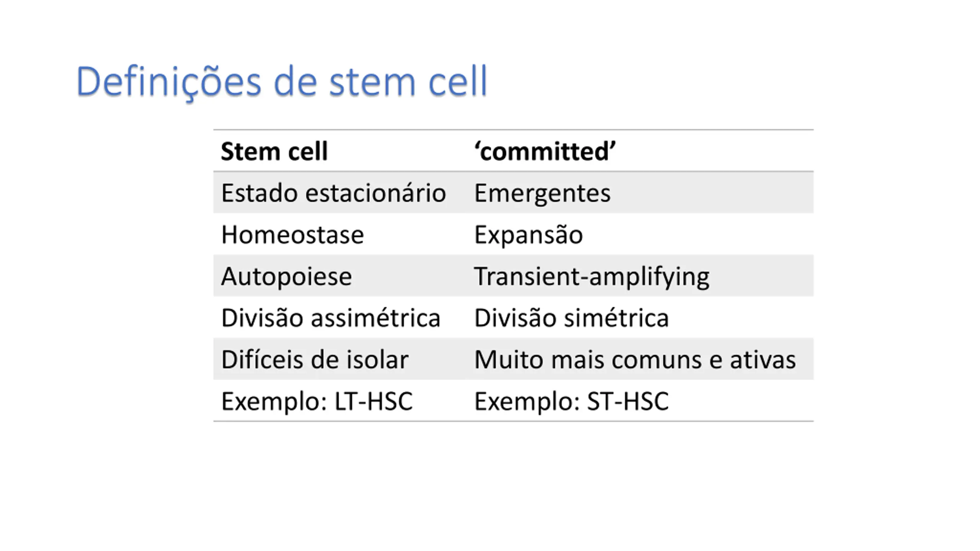Click 'ST-HSC' text in bottom row
The height and width of the screenshot is (551, 980).
(628, 401)
